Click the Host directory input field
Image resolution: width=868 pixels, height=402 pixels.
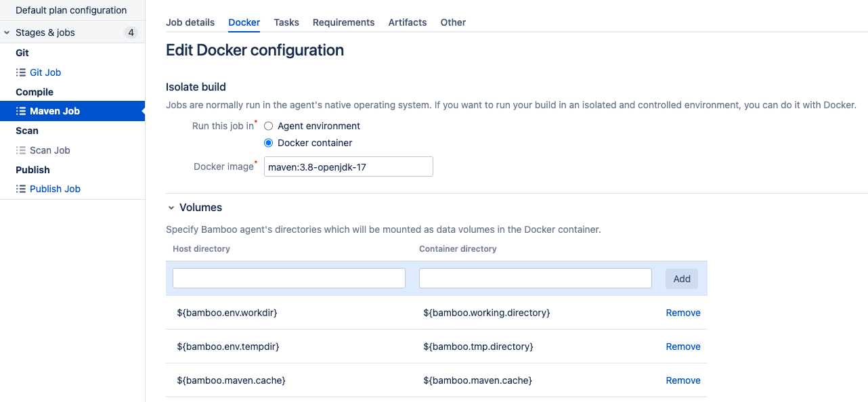tap(289, 278)
